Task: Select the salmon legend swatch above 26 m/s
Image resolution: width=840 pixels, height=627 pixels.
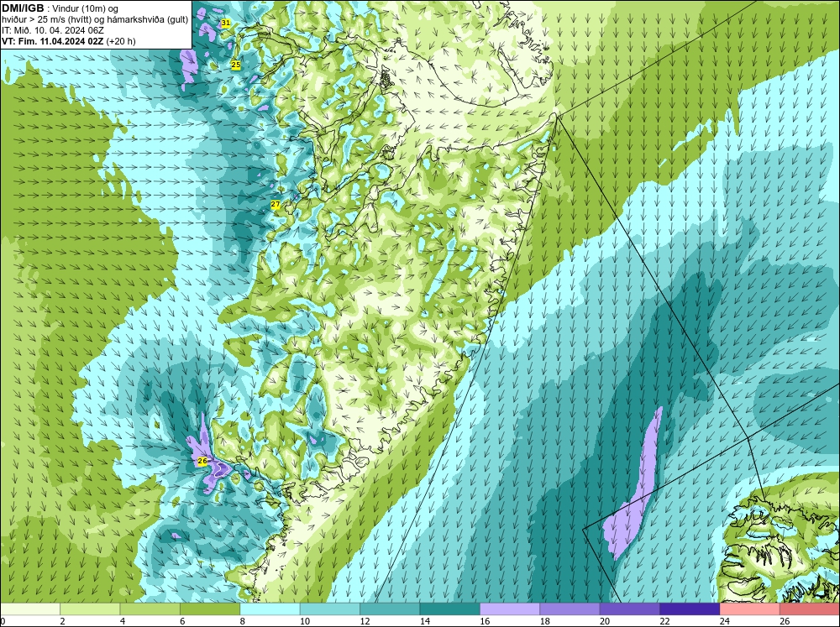Action: (x=810, y=609)
